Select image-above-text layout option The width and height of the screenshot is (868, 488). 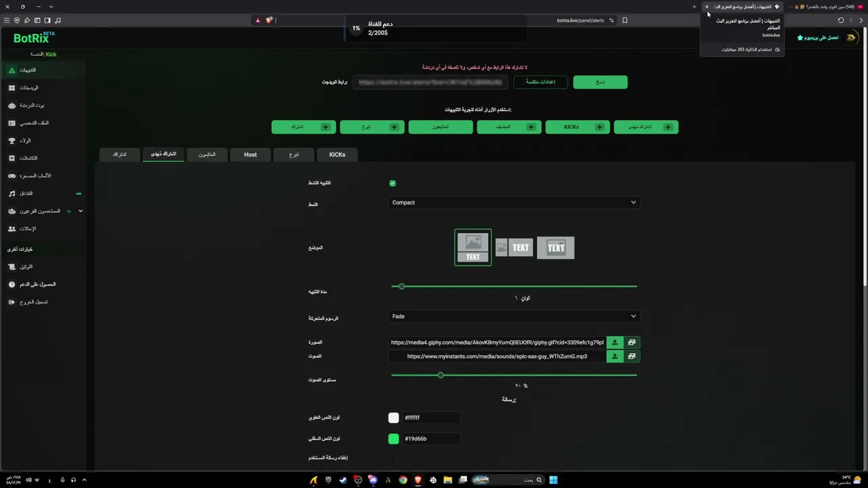point(473,247)
